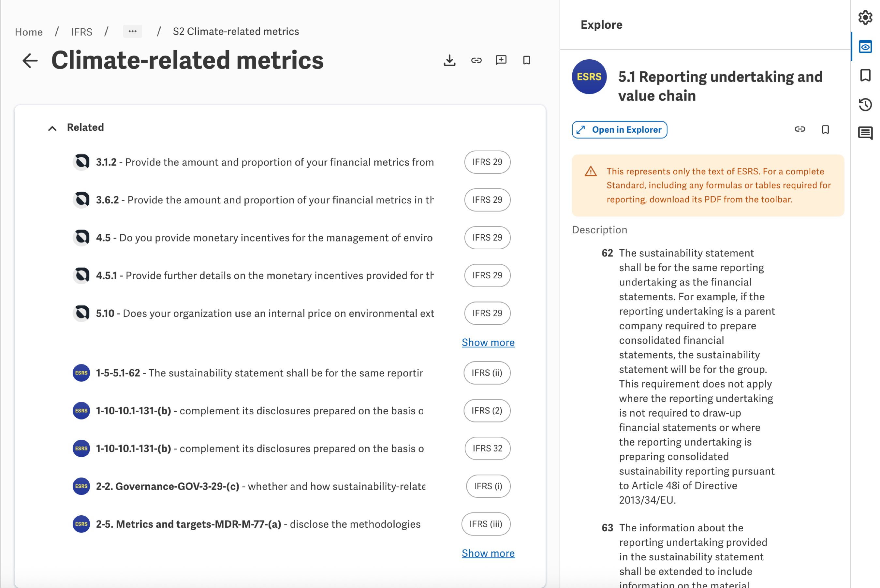Image resolution: width=880 pixels, height=588 pixels.
Task: Go back using the left arrow
Action: click(30, 60)
